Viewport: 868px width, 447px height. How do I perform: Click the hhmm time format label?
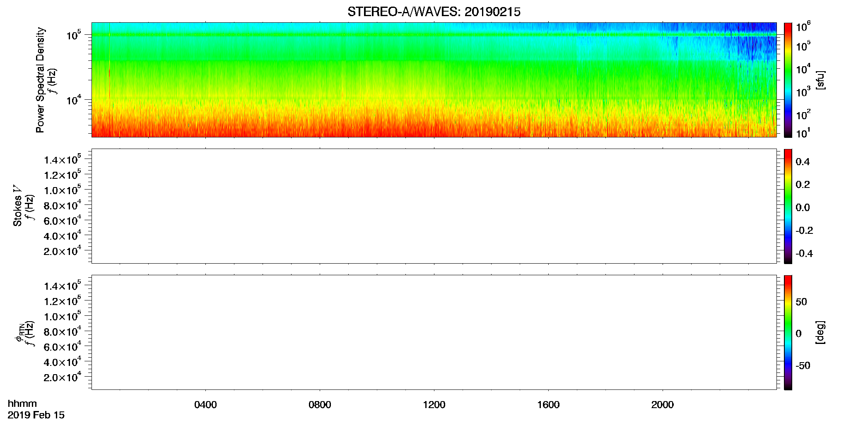(22, 404)
